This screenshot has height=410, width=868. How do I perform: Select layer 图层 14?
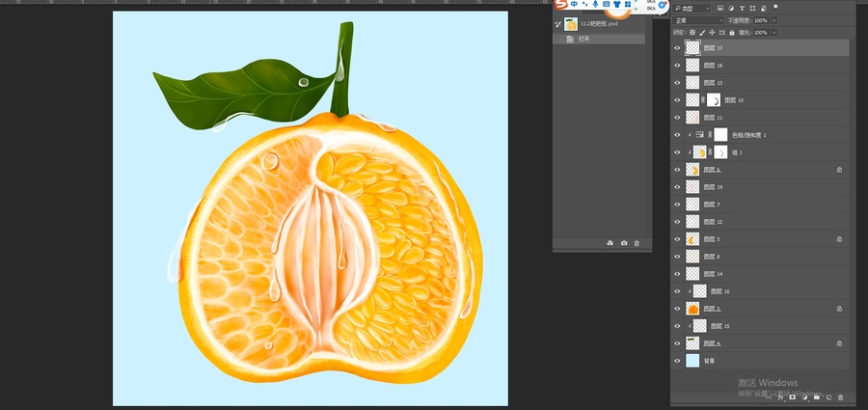(x=760, y=274)
